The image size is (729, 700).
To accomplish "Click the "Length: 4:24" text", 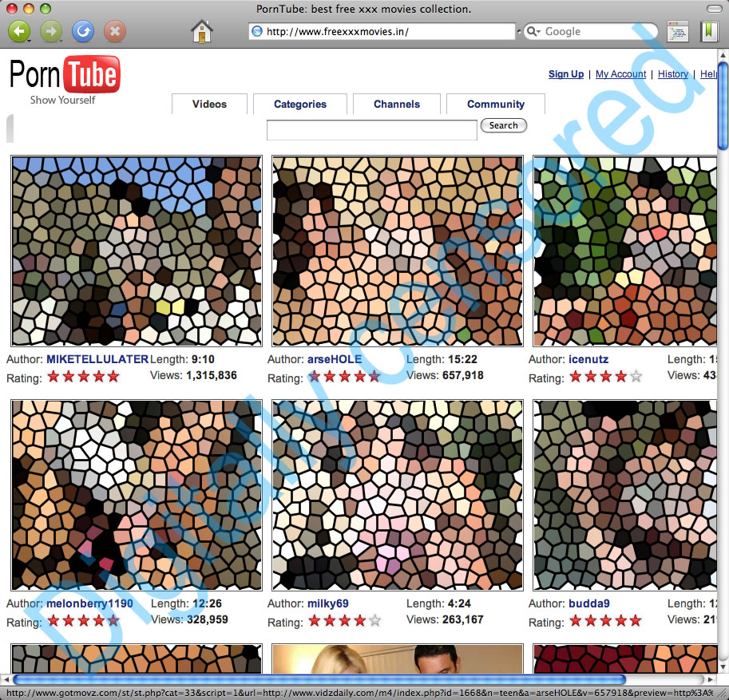I will pyautogui.click(x=438, y=603).
